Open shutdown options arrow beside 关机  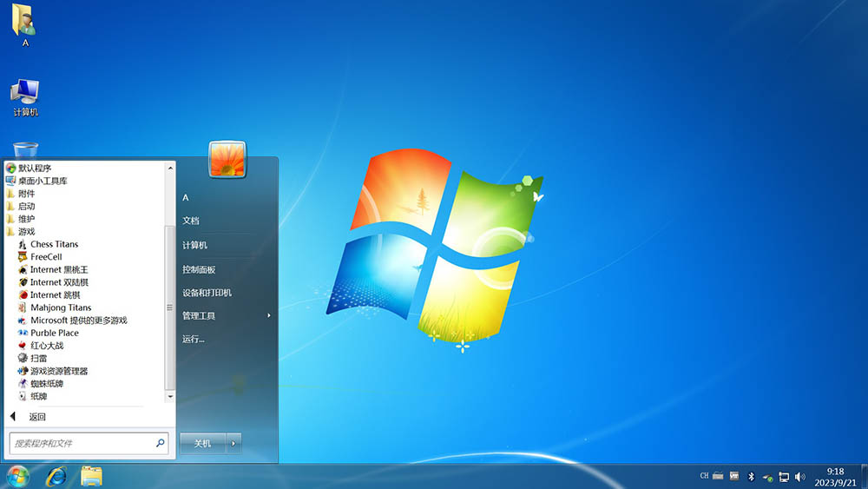coord(233,443)
